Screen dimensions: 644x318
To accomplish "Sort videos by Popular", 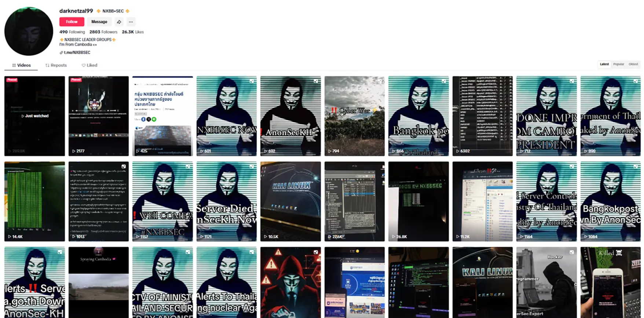I will click(x=619, y=64).
